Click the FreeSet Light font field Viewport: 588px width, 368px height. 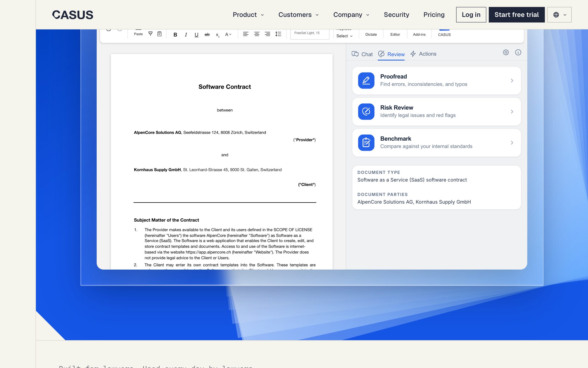pos(310,34)
